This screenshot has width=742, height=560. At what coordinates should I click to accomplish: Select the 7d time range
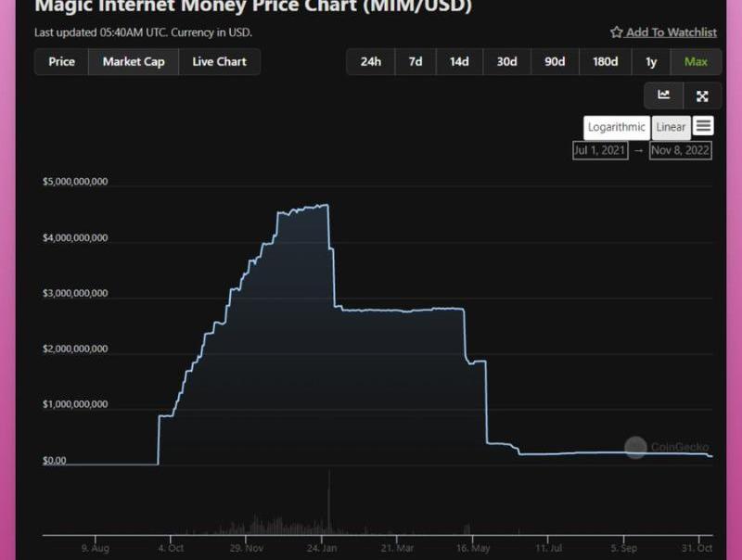416,61
